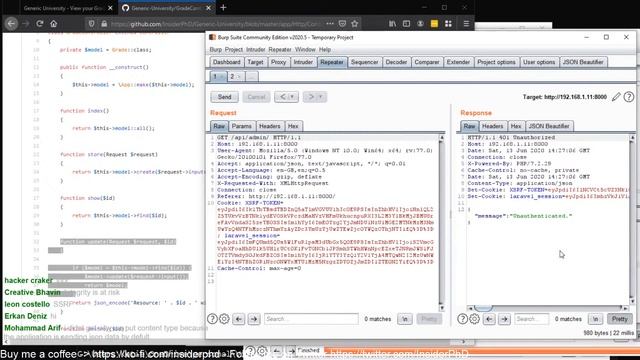
Task: Switch to the Target tab
Action: click(256, 62)
